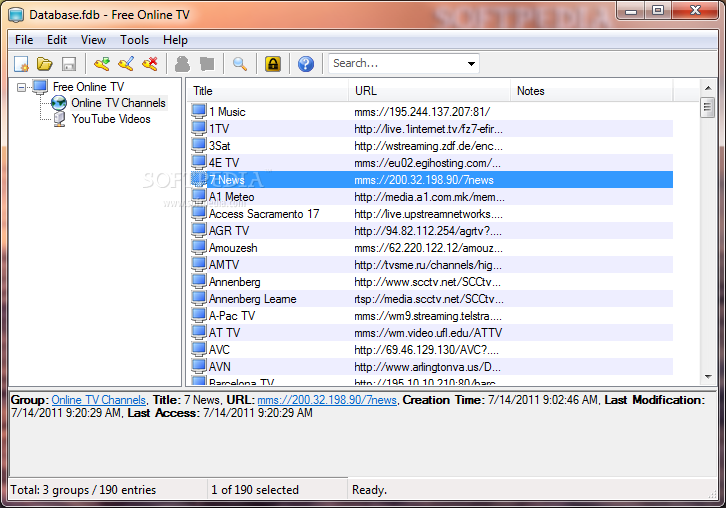Click the '1 of 190 selected' status text
Screen dimensions: 726x508
255,489
